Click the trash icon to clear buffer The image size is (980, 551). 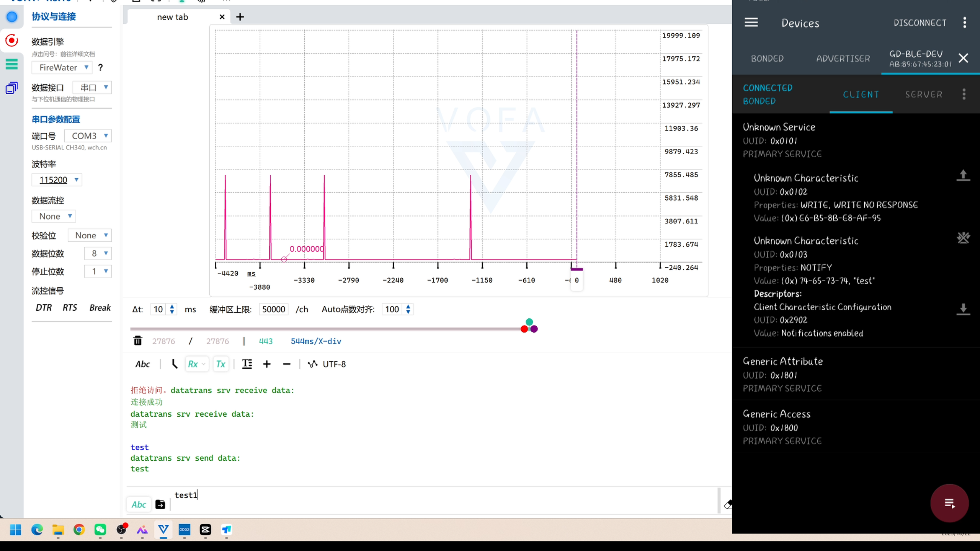coord(137,341)
